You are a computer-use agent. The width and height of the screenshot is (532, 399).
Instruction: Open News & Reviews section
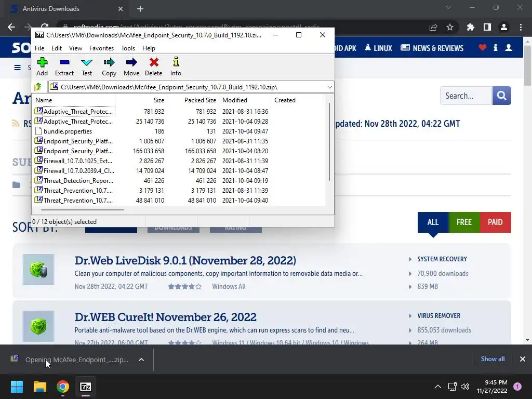point(432,48)
